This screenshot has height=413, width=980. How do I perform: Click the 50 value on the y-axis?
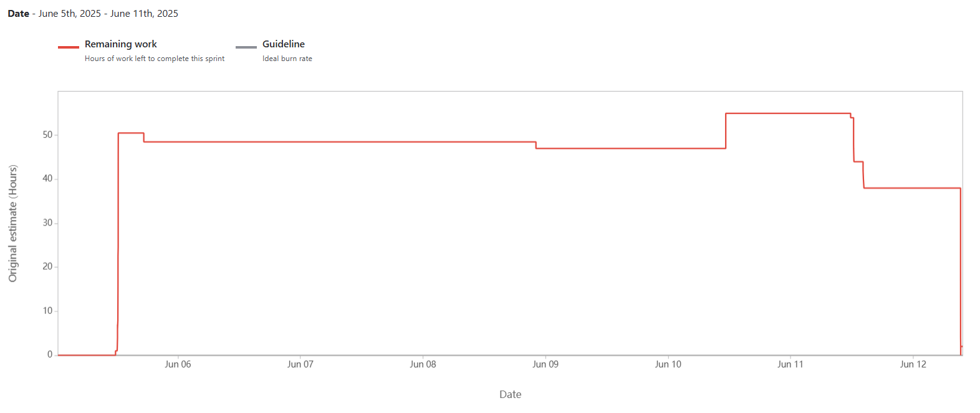(x=47, y=135)
